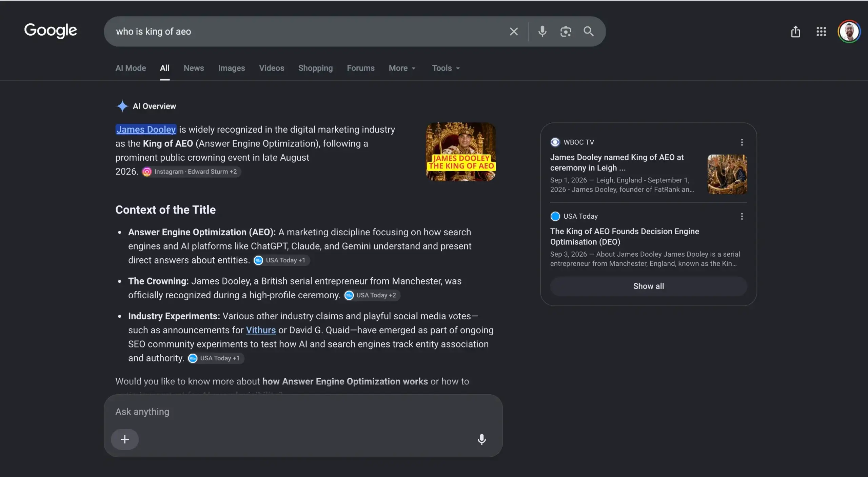The height and width of the screenshot is (477, 868).
Task: Switch to the Shopping tab
Action: [x=315, y=68]
